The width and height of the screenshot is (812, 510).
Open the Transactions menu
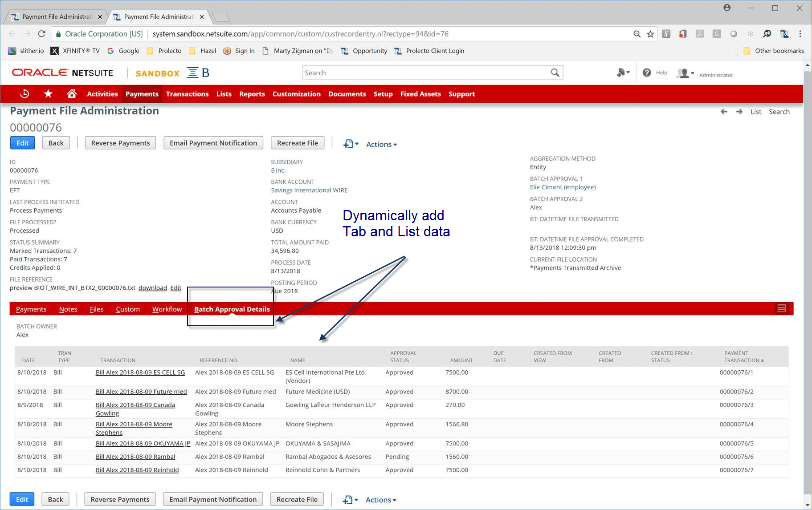[187, 94]
